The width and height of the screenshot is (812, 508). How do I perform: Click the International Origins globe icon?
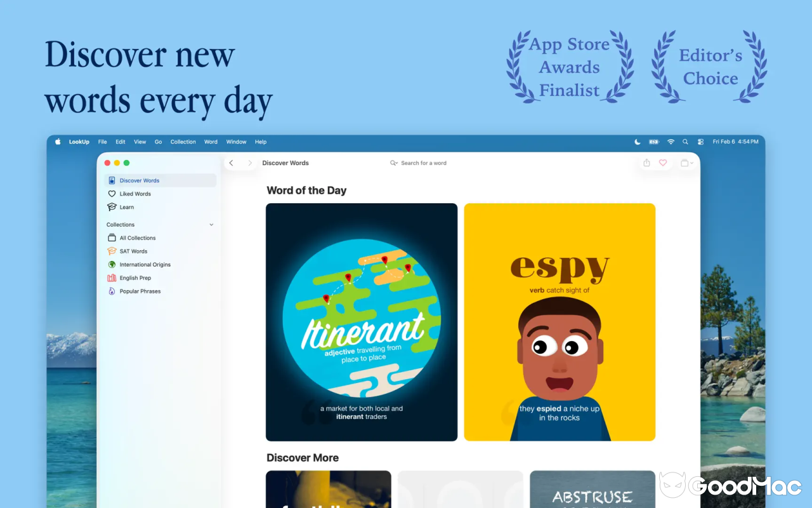coord(112,265)
